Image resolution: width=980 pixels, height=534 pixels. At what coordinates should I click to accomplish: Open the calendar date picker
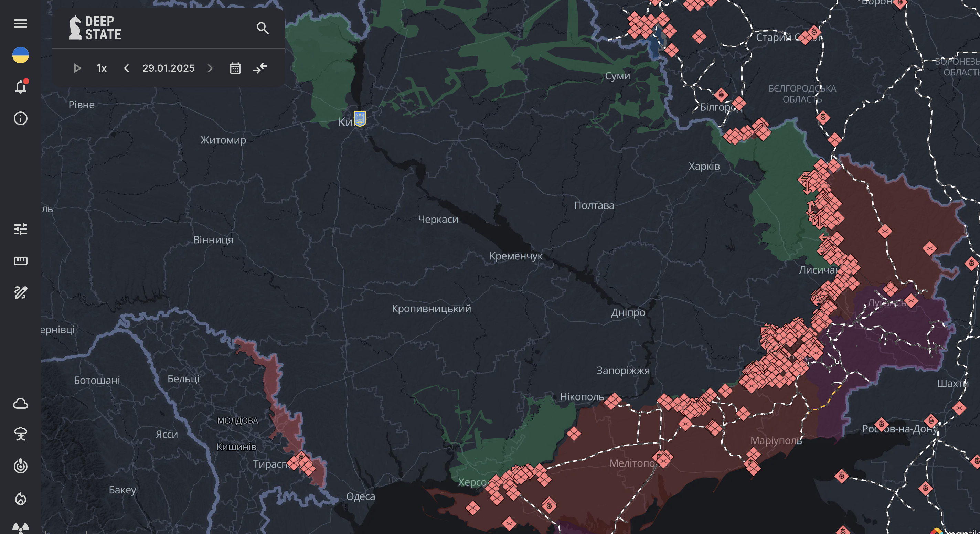[x=235, y=68]
